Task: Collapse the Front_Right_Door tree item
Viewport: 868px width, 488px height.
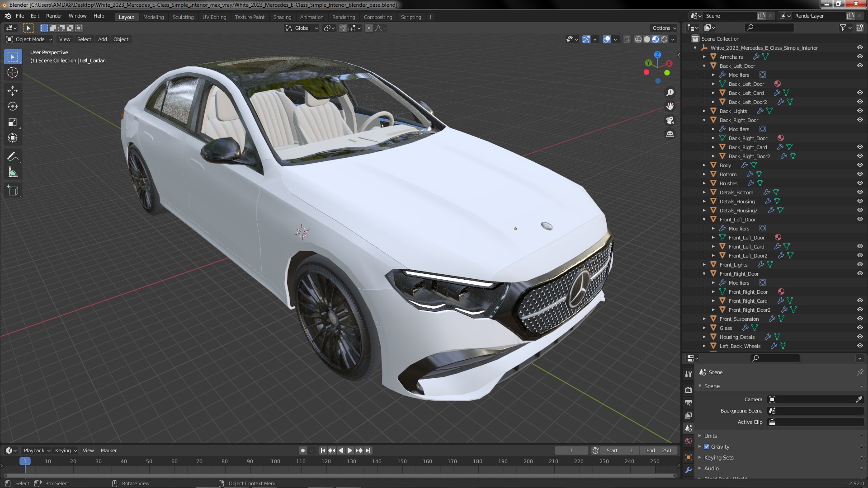Action: [704, 274]
